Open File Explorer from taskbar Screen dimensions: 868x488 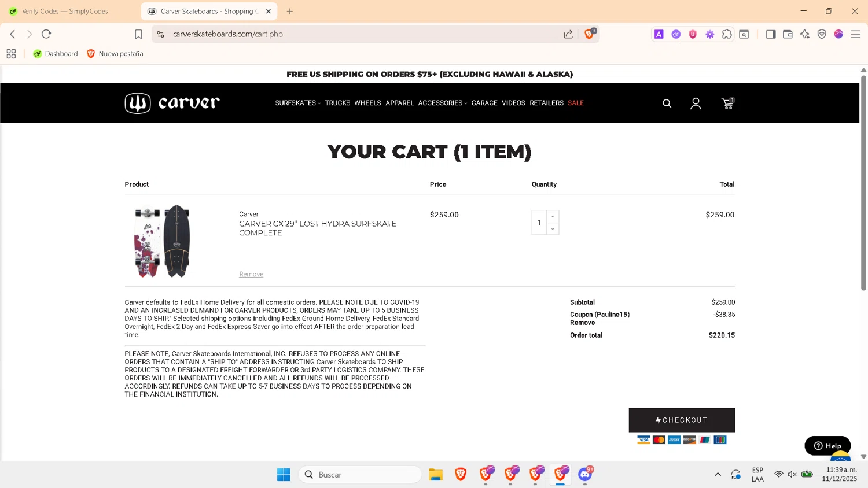(436, 475)
